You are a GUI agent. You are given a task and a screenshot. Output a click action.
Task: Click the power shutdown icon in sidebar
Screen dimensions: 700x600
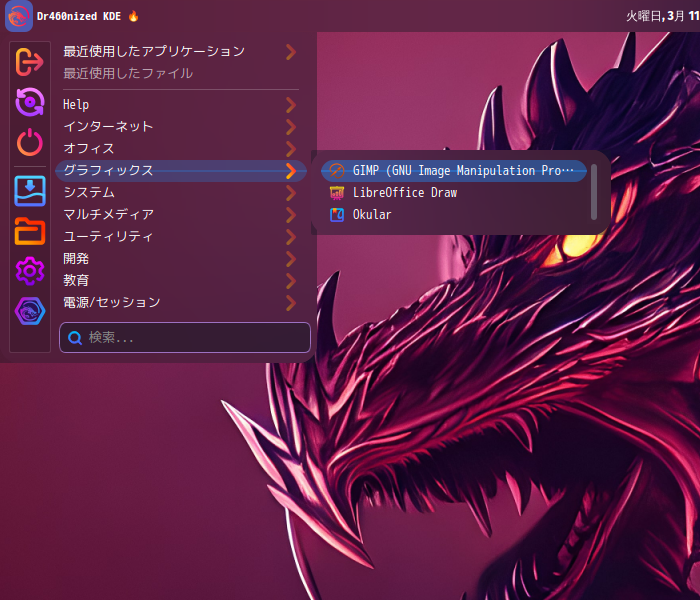[x=29, y=142]
